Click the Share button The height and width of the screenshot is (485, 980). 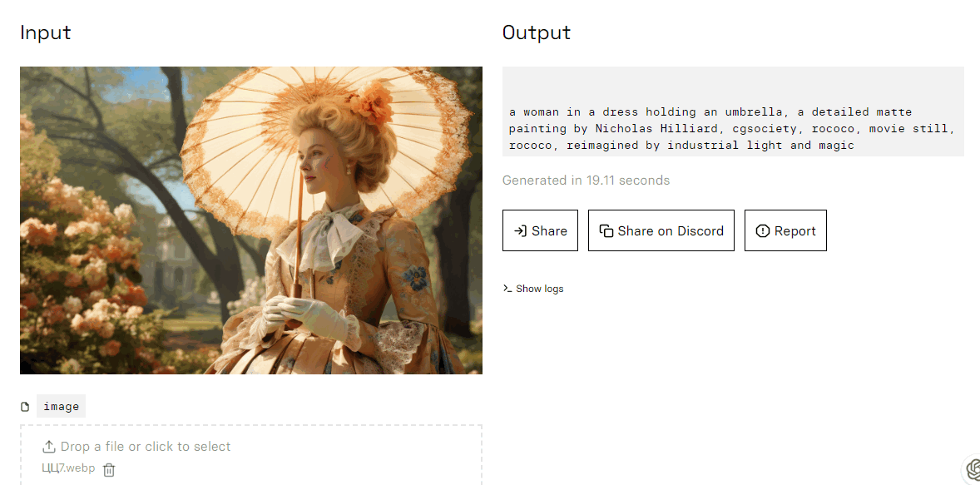coord(540,230)
